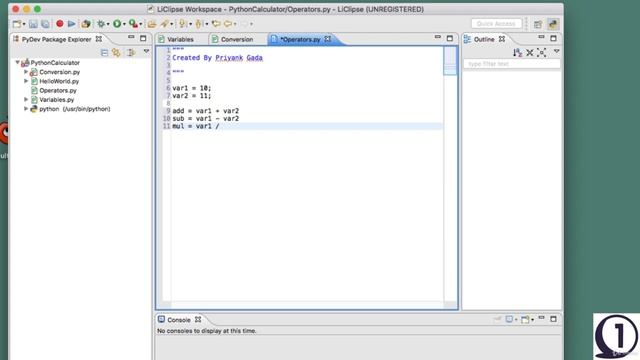
Task: Select the PyDev Package Explorer tab
Action: [57, 39]
